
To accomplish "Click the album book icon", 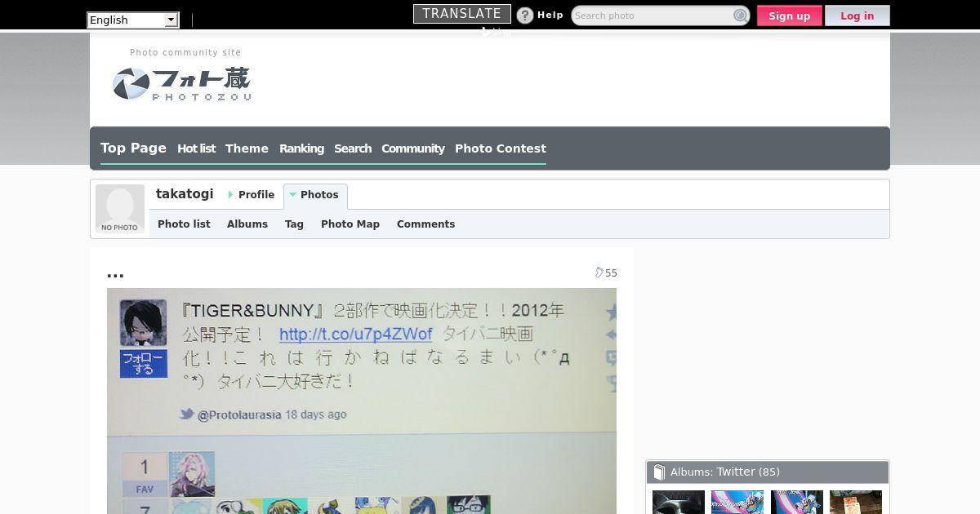I will [x=659, y=472].
